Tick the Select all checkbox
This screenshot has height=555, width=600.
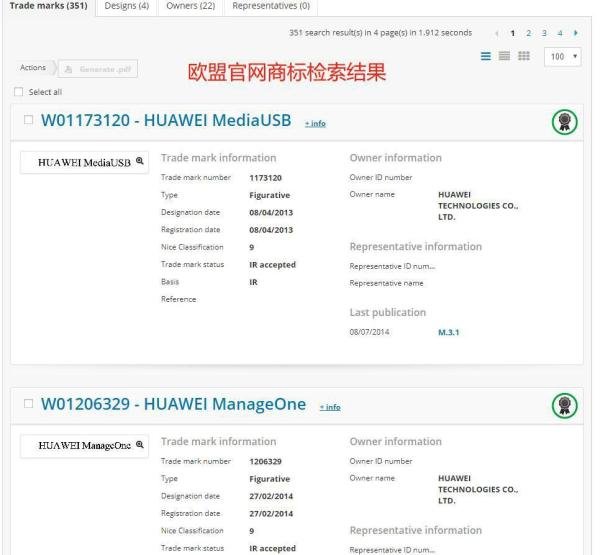click(18, 92)
